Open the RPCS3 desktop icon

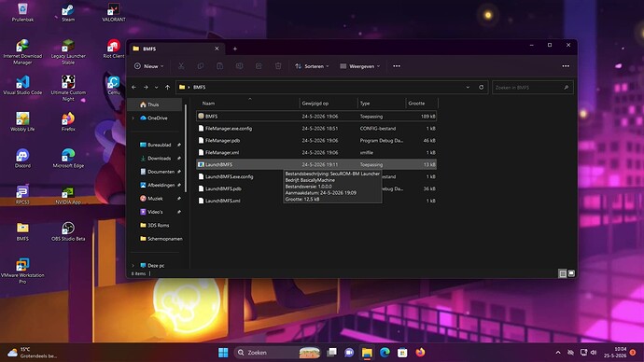tap(22, 195)
